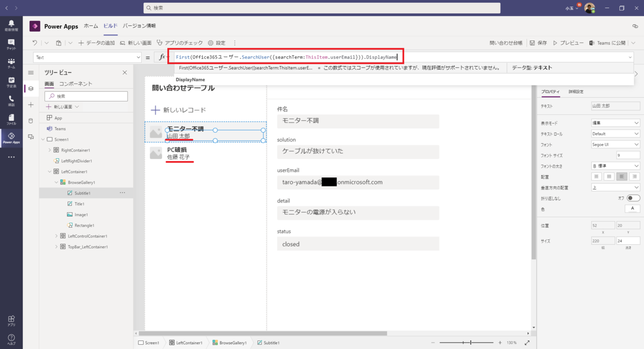Open the 表示モード dropdown showing 編集

click(615, 123)
